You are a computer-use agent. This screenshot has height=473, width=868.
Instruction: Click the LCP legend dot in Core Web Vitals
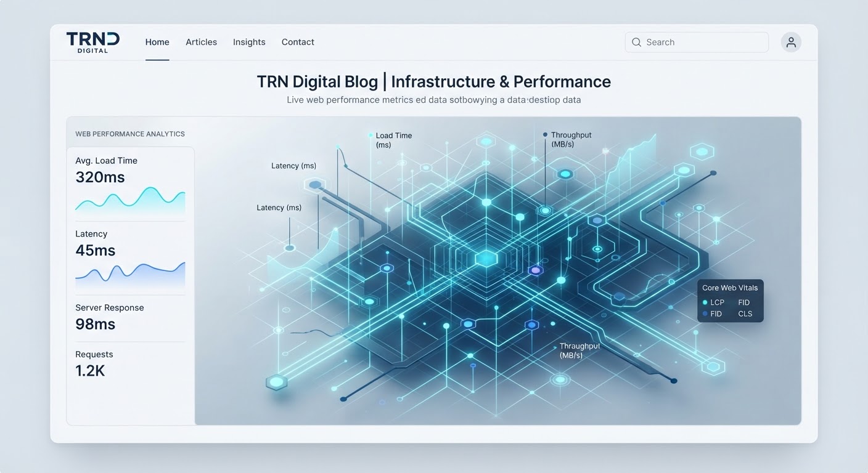coord(705,302)
